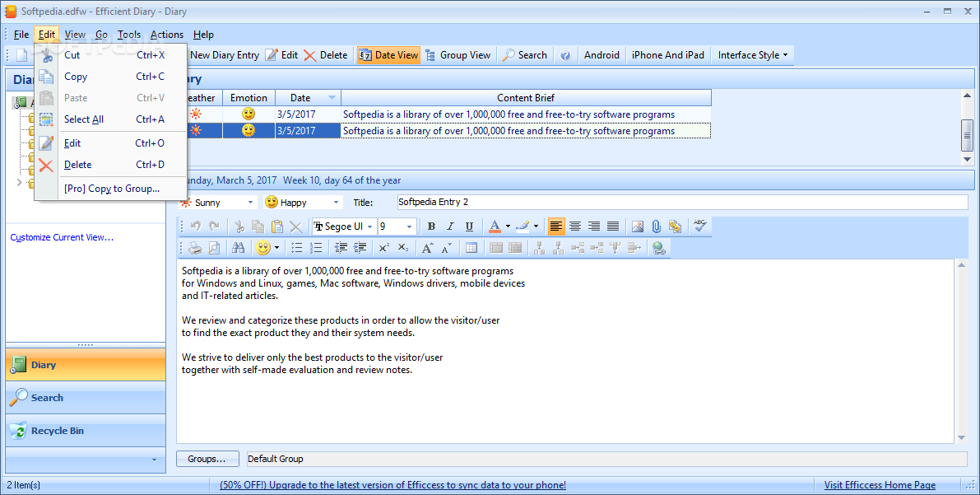Viewport: 980px width, 495px height.
Task: Toggle superscript formatting
Action: (383, 248)
